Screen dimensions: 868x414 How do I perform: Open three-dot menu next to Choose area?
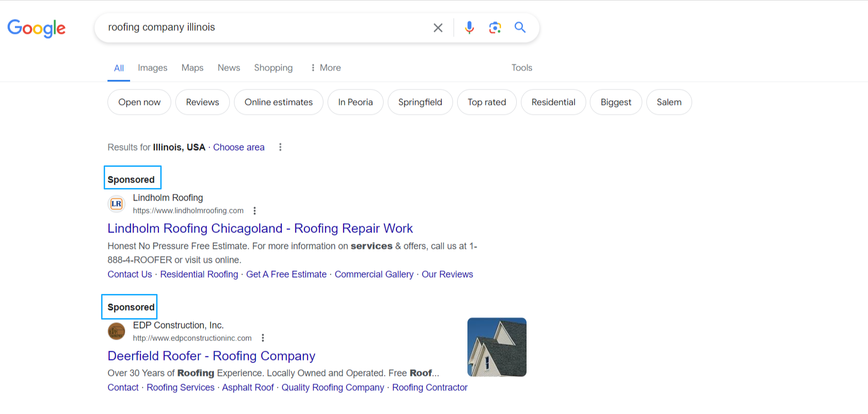click(280, 147)
